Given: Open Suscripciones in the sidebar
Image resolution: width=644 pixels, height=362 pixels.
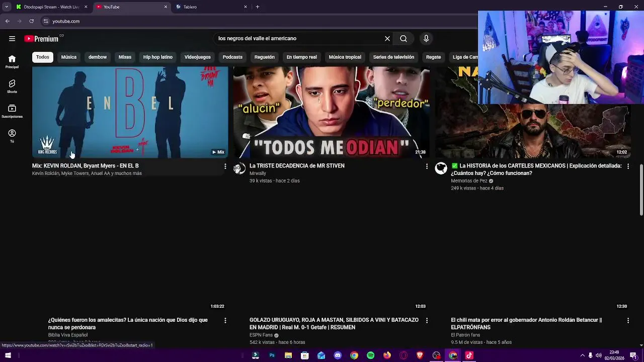Looking at the screenshot, I should click(12, 111).
